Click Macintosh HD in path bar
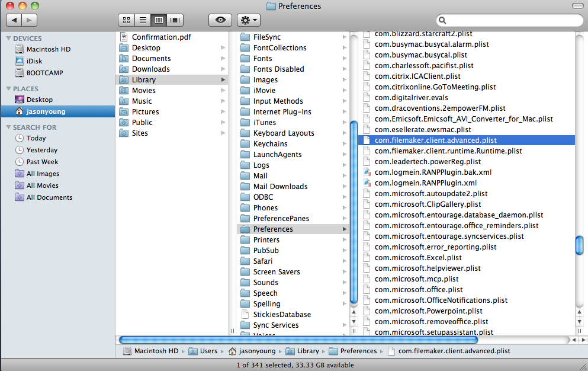The width and height of the screenshot is (588, 371). (156, 351)
